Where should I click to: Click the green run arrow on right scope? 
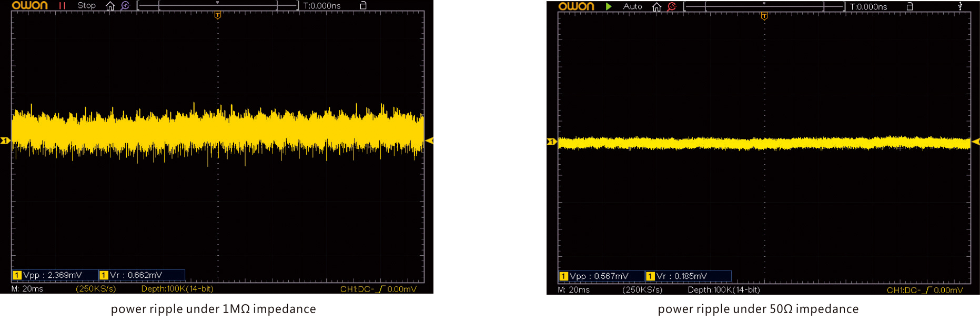pyautogui.click(x=609, y=6)
